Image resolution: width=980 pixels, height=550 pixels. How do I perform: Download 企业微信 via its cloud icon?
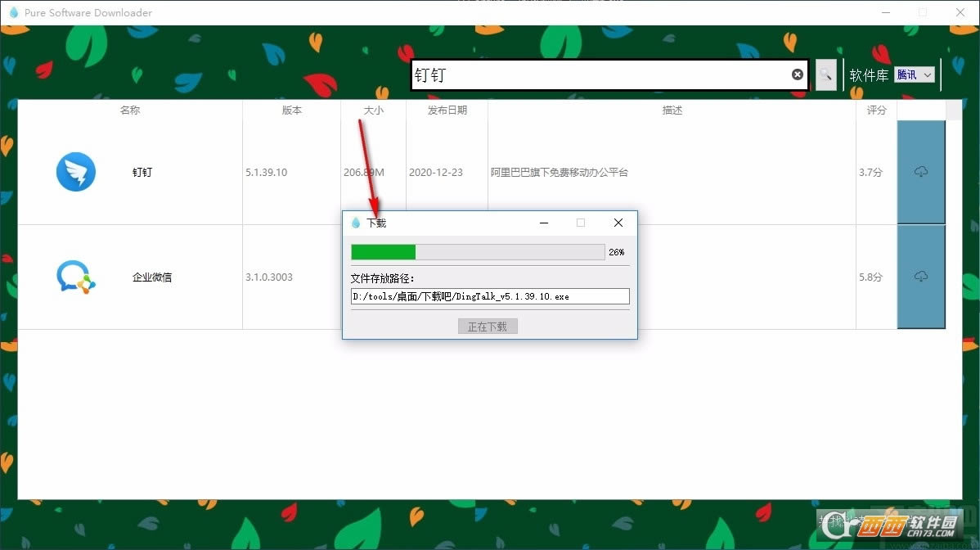(x=920, y=277)
